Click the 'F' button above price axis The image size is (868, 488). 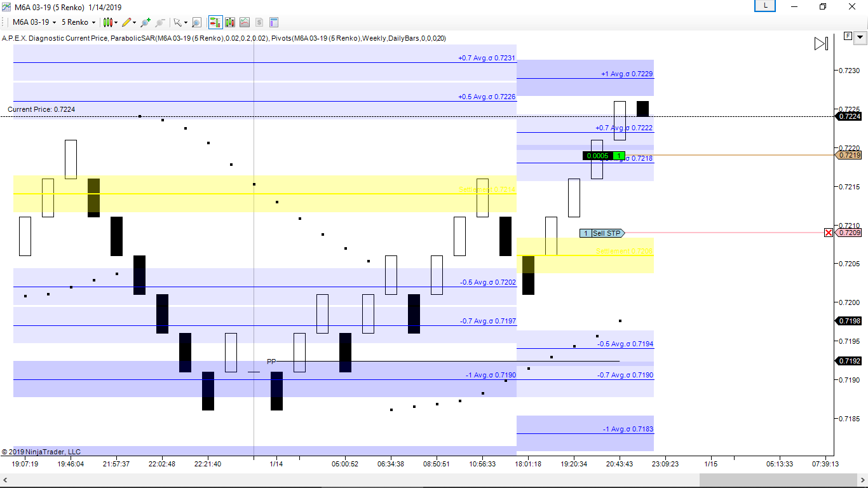(x=848, y=36)
